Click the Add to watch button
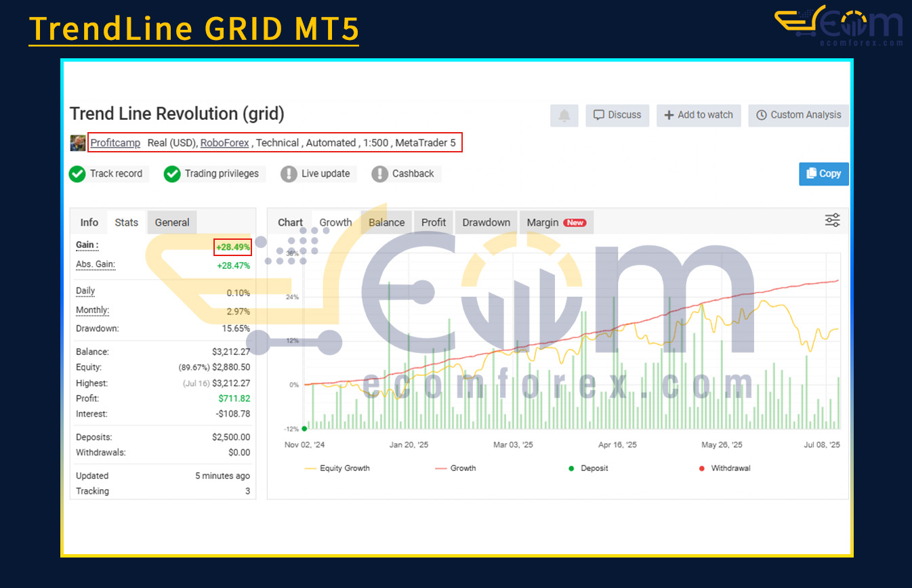The height and width of the screenshot is (588, 912). pos(699,115)
